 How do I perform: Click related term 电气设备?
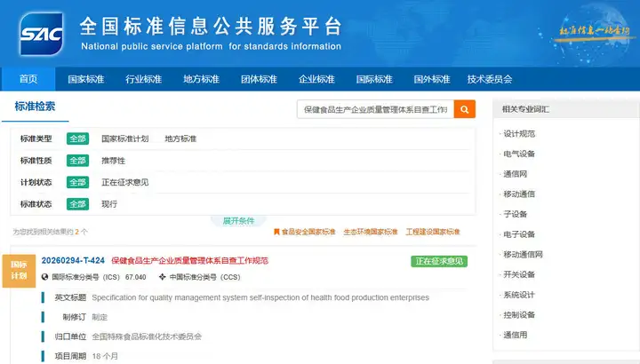tap(519, 154)
